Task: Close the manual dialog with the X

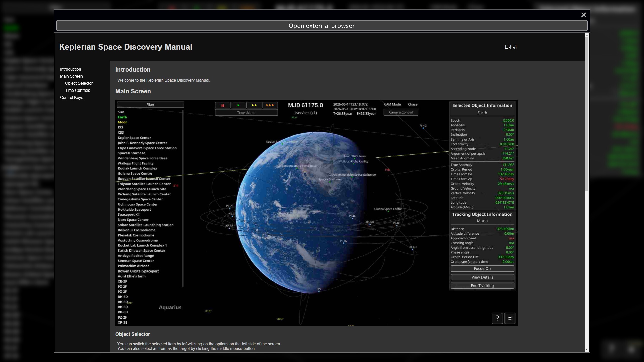Action: pos(583,15)
